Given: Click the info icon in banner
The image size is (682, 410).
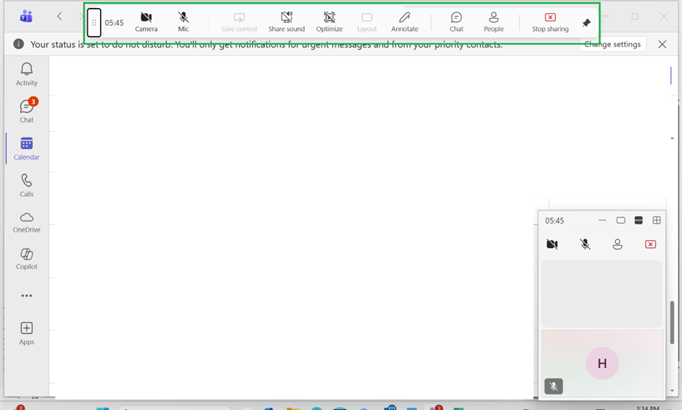Looking at the screenshot, I should (18, 44).
